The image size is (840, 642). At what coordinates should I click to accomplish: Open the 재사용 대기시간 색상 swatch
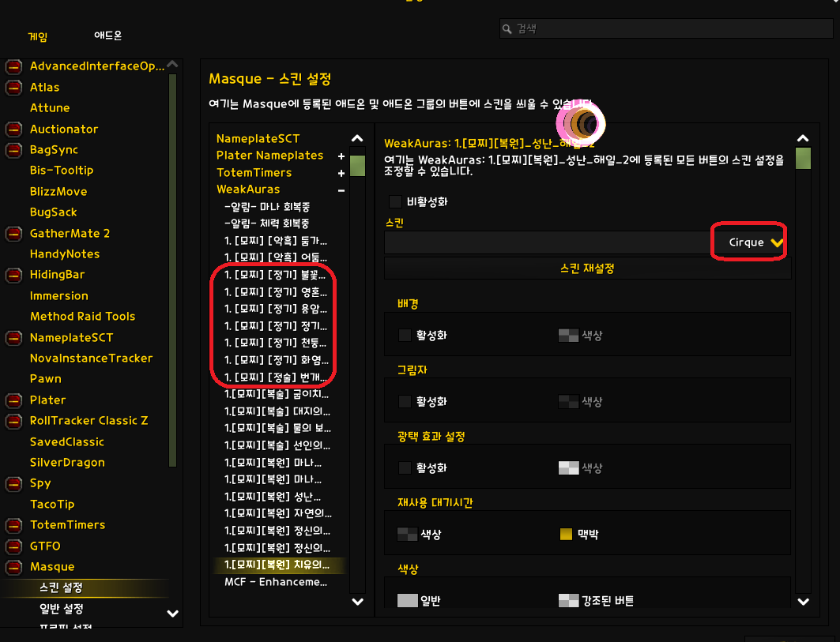pyautogui.click(x=407, y=534)
